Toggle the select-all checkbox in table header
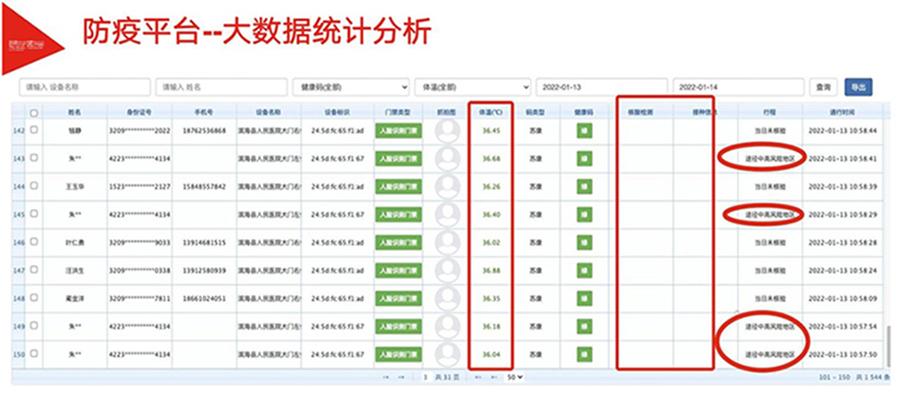900x394 pixels. click(34, 113)
